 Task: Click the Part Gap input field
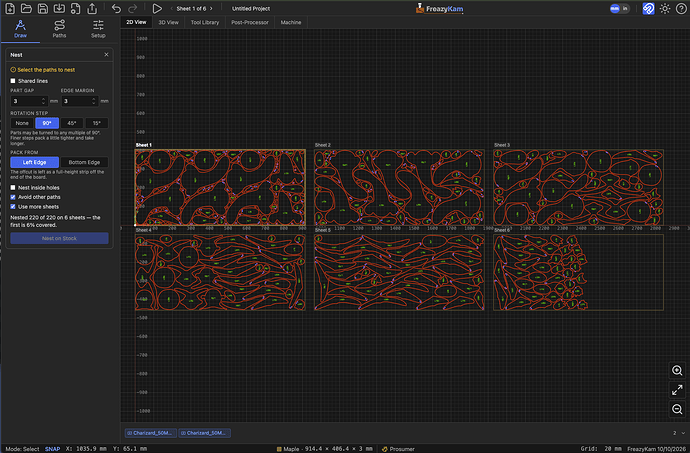[29, 101]
